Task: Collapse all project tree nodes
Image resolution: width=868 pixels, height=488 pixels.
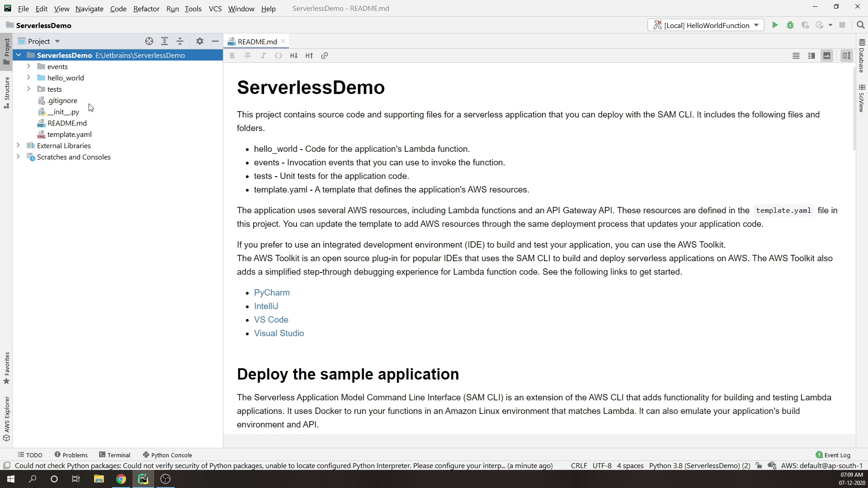Action: click(180, 41)
